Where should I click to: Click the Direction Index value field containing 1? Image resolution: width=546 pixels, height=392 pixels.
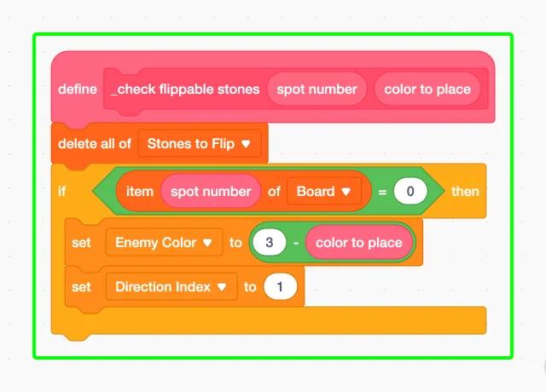pyautogui.click(x=281, y=286)
